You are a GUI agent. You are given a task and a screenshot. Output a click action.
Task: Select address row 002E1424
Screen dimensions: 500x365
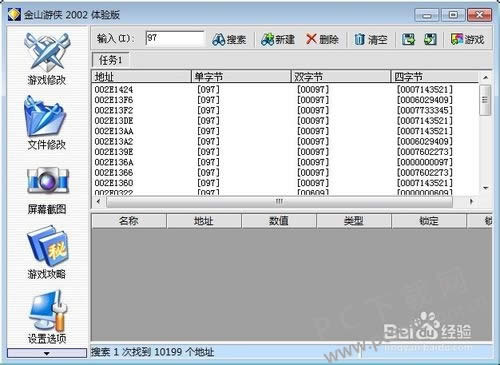coord(285,89)
